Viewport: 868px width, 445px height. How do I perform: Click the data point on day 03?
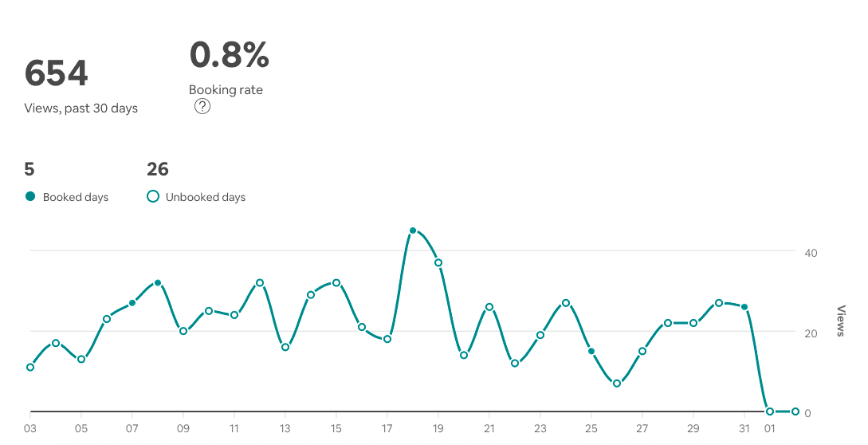30,367
